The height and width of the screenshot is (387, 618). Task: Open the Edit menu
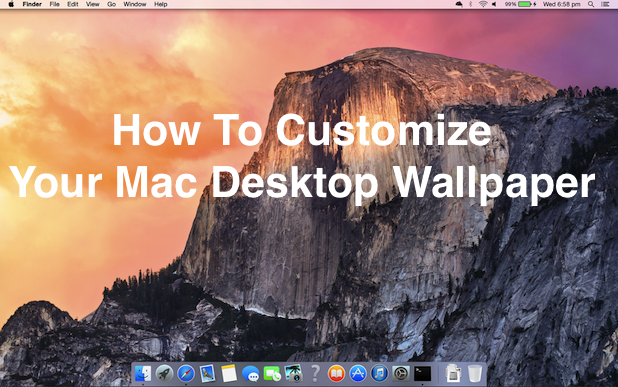coord(73,4)
